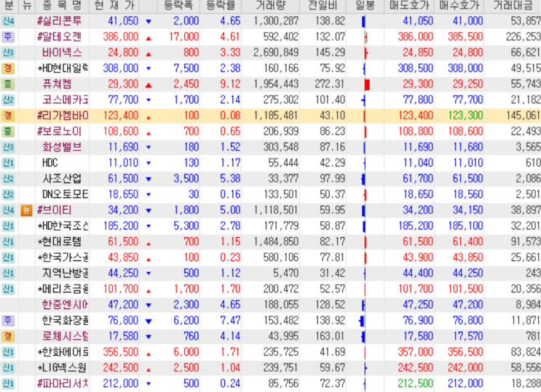Click the 종목명 column header
Viewport: 541px width, 392px height.
(x=62, y=6)
